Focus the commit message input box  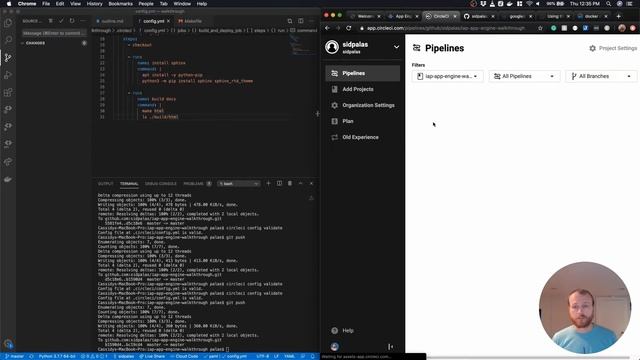[x=54, y=33]
